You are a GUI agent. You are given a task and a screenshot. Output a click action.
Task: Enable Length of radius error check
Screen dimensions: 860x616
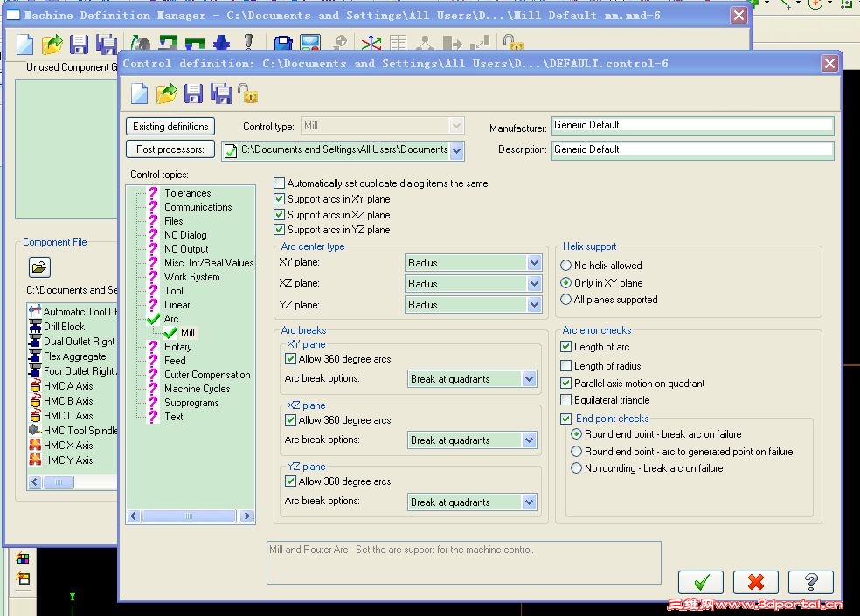pyautogui.click(x=566, y=366)
